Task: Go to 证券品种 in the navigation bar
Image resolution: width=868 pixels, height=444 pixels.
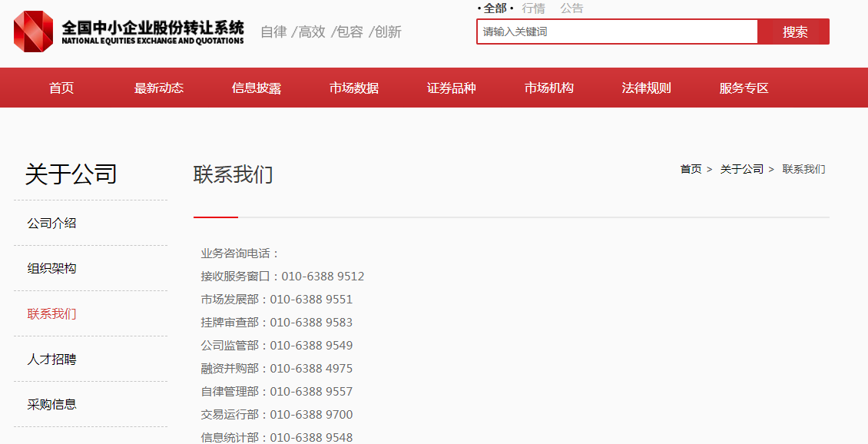Action: (x=452, y=88)
